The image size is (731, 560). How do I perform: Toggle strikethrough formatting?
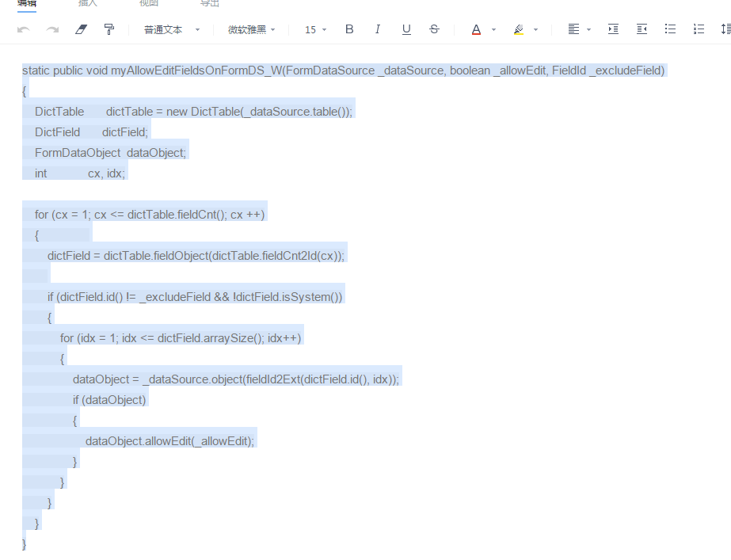434,29
